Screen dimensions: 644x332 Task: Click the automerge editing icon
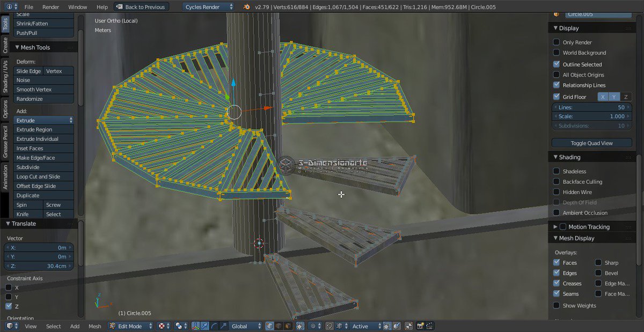(409, 326)
